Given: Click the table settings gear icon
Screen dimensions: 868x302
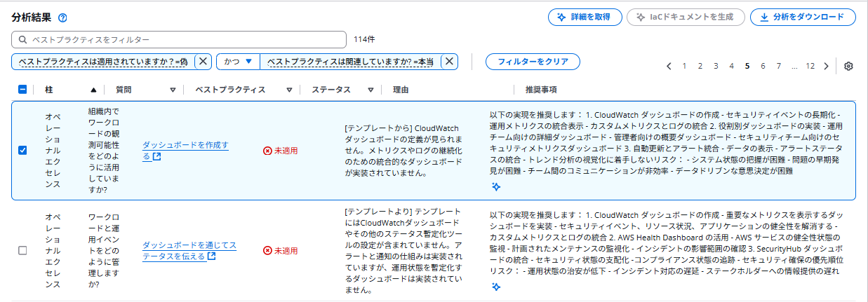Looking at the screenshot, I should point(848,66).
